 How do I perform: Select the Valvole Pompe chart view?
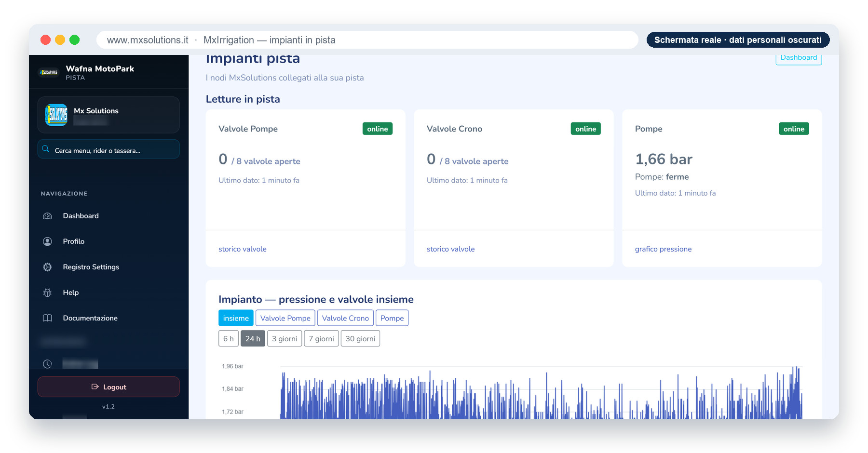(285, 318)
